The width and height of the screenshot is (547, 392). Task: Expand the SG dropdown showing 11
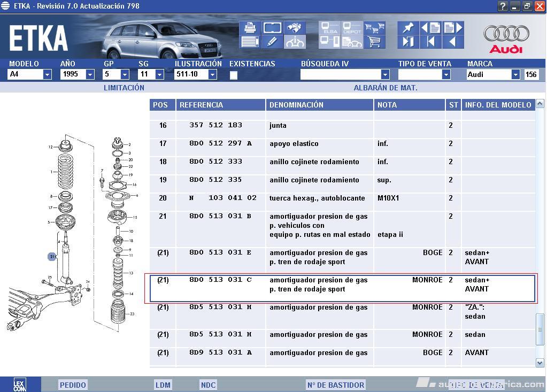click(x=159, y=74)
